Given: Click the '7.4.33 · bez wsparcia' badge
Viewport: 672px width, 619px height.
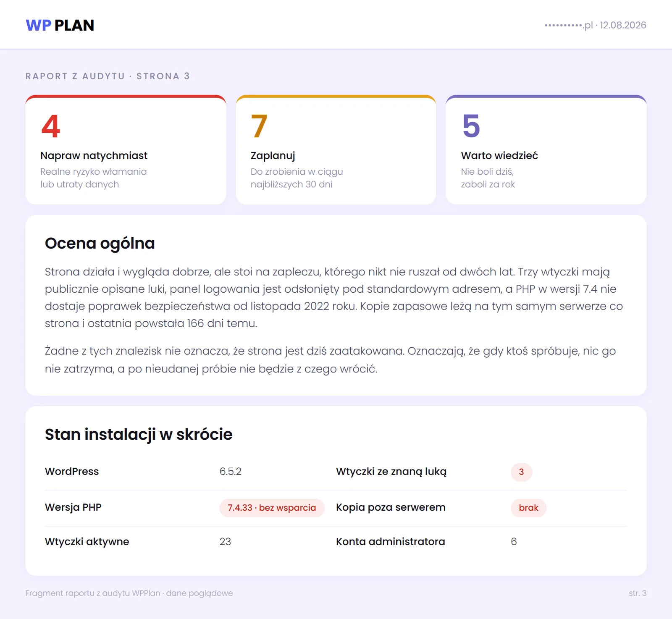Looking at the screenshot, I should 272,508.
